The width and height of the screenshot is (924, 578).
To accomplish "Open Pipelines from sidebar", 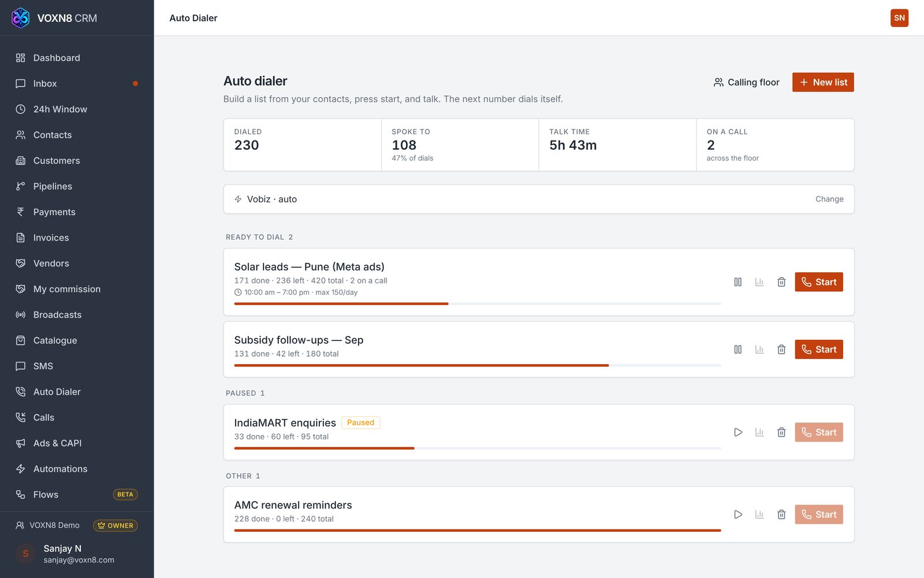I will 77,186.
